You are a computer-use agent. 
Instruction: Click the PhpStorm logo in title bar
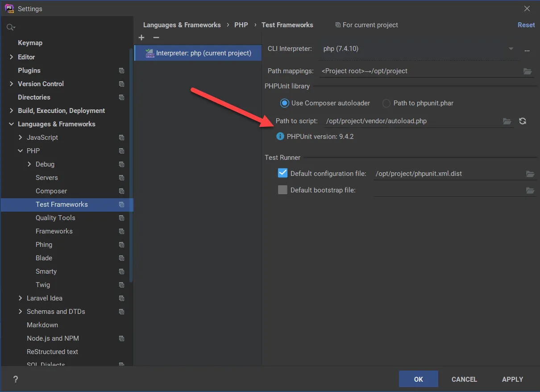9,8
